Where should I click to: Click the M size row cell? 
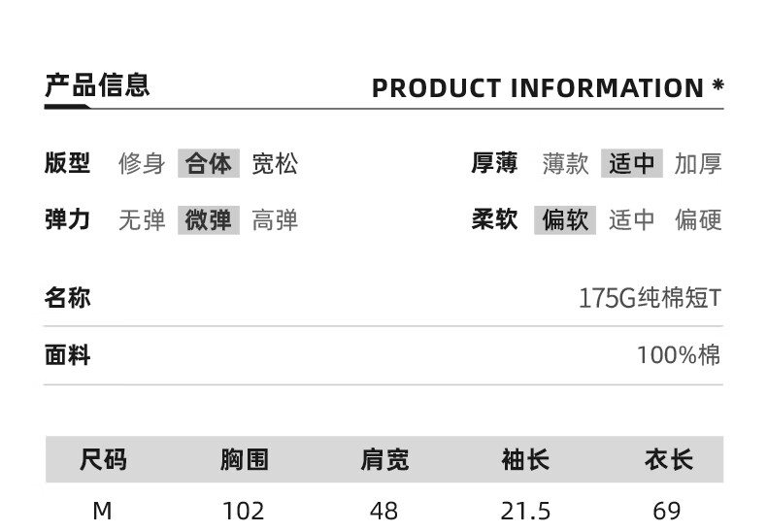102,512
